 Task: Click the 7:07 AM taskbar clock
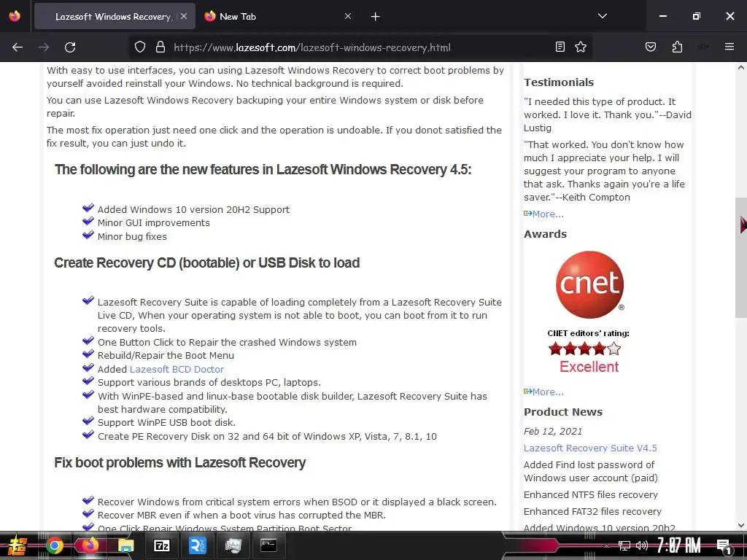click(679, 545)
